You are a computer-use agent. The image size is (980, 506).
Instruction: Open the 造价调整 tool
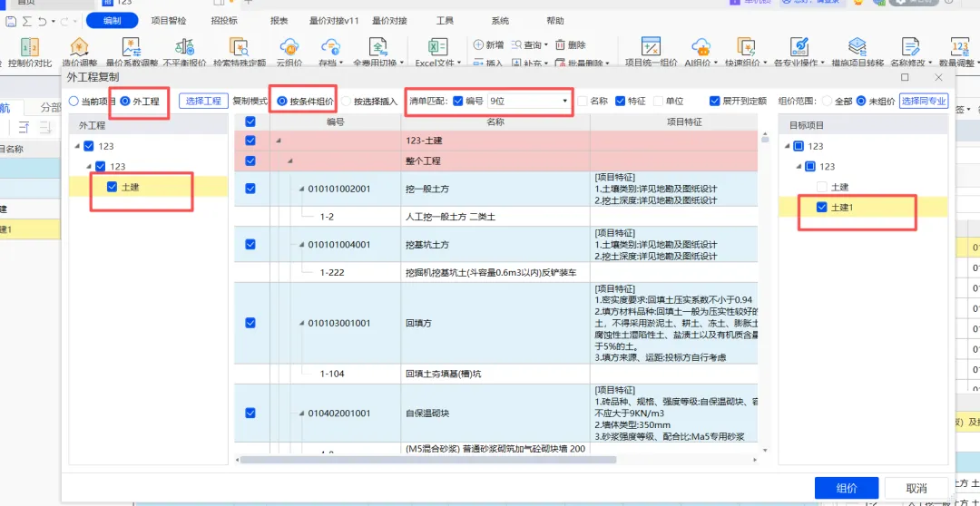point(79,47)
